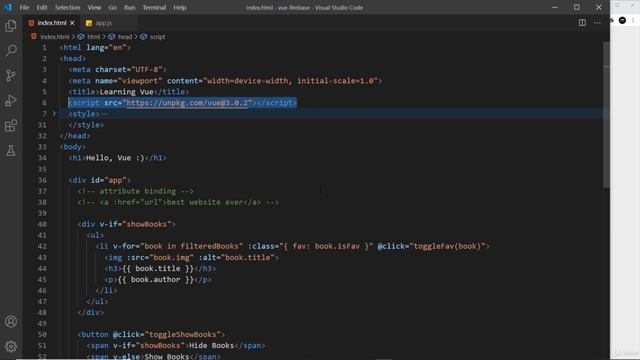
Task: Switch to the app.js tab
Action: point(104,23)
